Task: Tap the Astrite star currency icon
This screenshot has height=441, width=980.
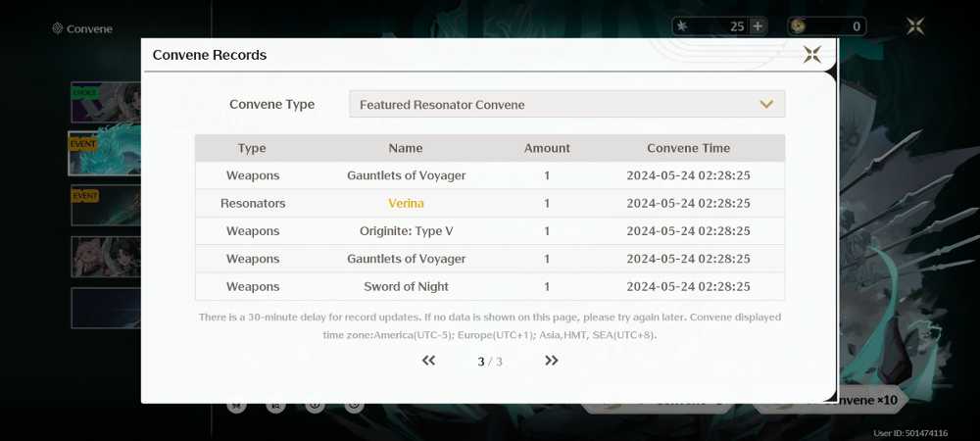Action: click(x=682, y=26)
